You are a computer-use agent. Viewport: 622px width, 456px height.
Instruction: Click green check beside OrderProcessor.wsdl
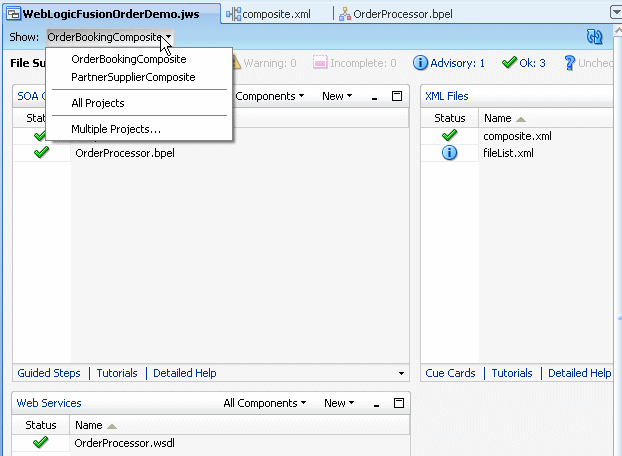(40, 442)
